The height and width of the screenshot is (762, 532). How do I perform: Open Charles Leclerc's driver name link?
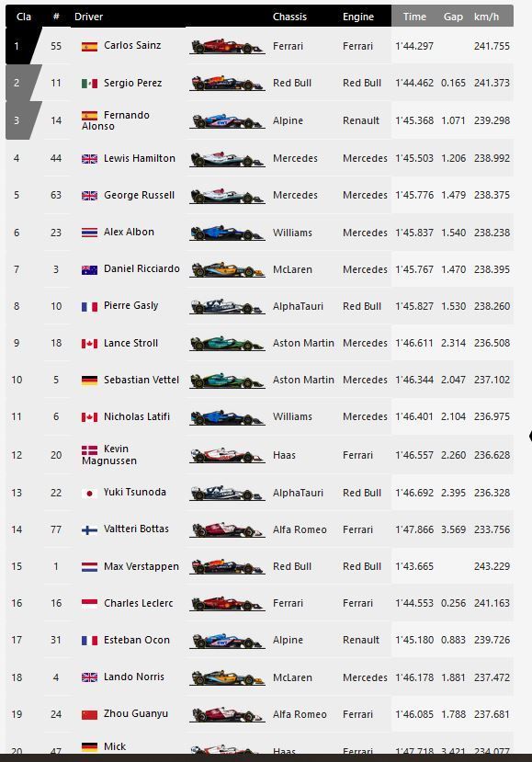(x=139, y=603)
